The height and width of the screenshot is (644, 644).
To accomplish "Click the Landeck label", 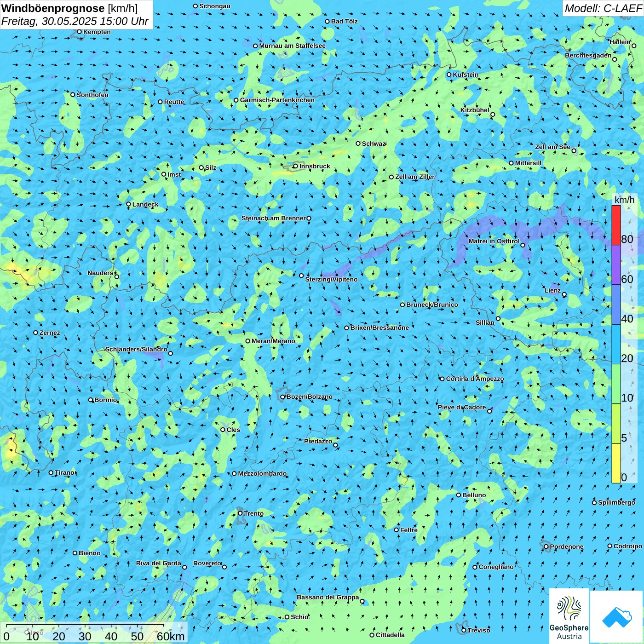I will click(145, 204).
